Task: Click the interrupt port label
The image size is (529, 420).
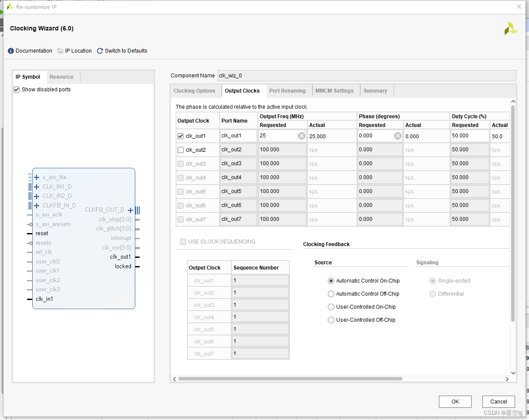Action: tap(121, 238)
